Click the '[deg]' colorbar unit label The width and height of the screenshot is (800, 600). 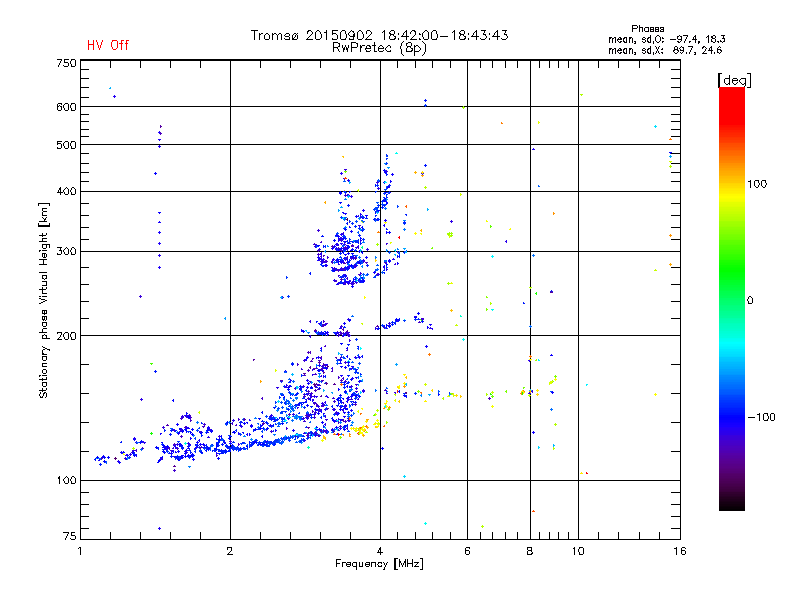click(734, 80)
